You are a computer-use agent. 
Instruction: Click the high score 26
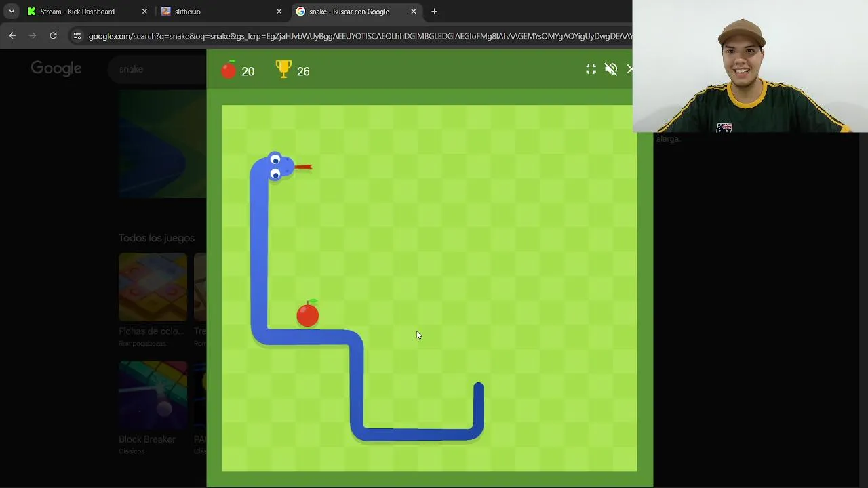coord(303,72)
